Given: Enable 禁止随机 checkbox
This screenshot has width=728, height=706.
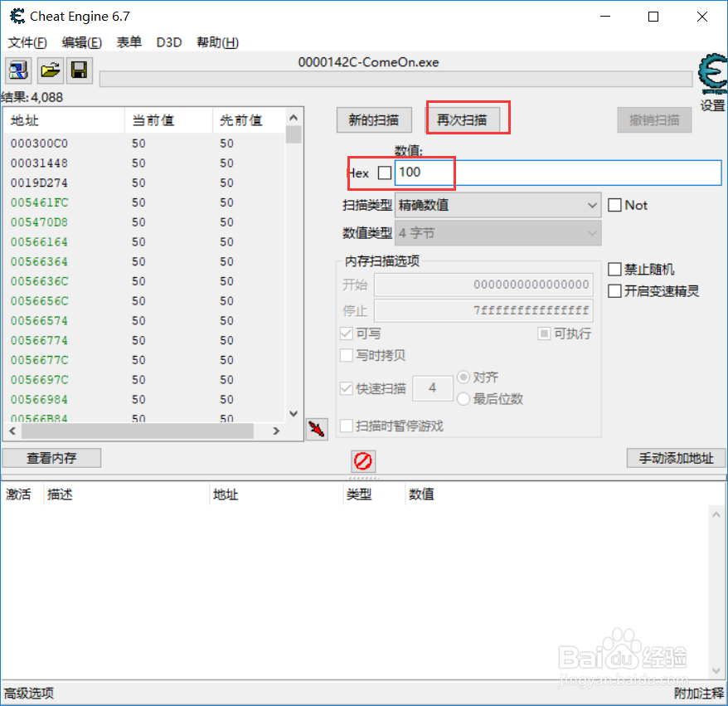Looking at the screenshot, I should [x=614, y=269].
